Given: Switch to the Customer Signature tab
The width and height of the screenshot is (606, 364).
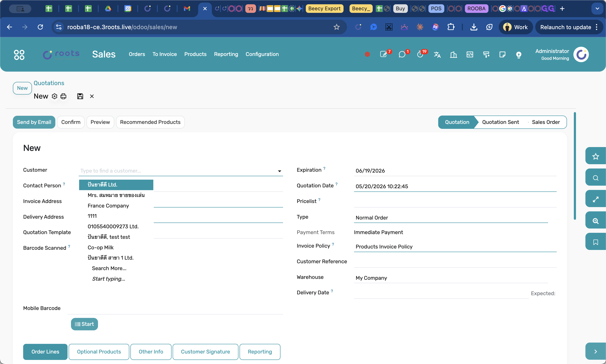Looking at the screenshot, I should [x=205, y=352].
